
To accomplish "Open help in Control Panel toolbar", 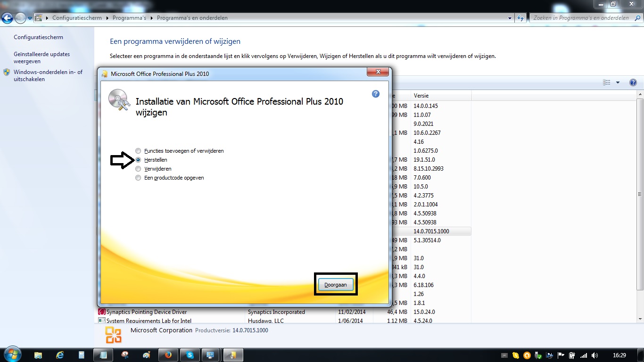I will point(633,82).
